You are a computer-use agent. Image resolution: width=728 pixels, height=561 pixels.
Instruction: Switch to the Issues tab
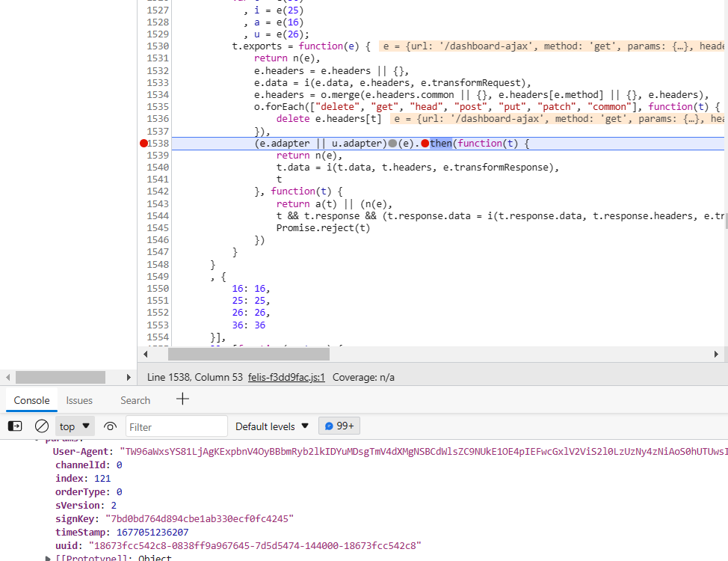79,400
